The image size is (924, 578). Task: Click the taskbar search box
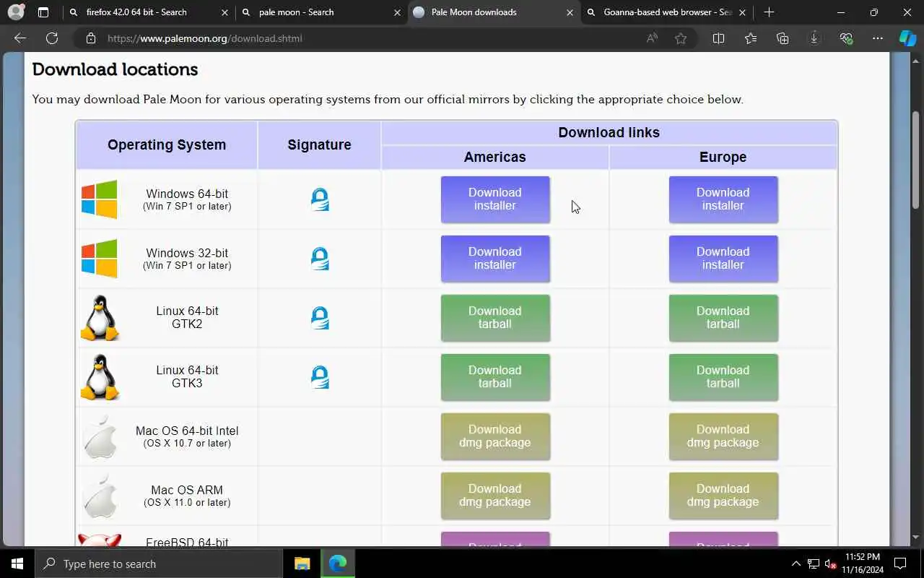pyautogui.click(x=159, y=564)
